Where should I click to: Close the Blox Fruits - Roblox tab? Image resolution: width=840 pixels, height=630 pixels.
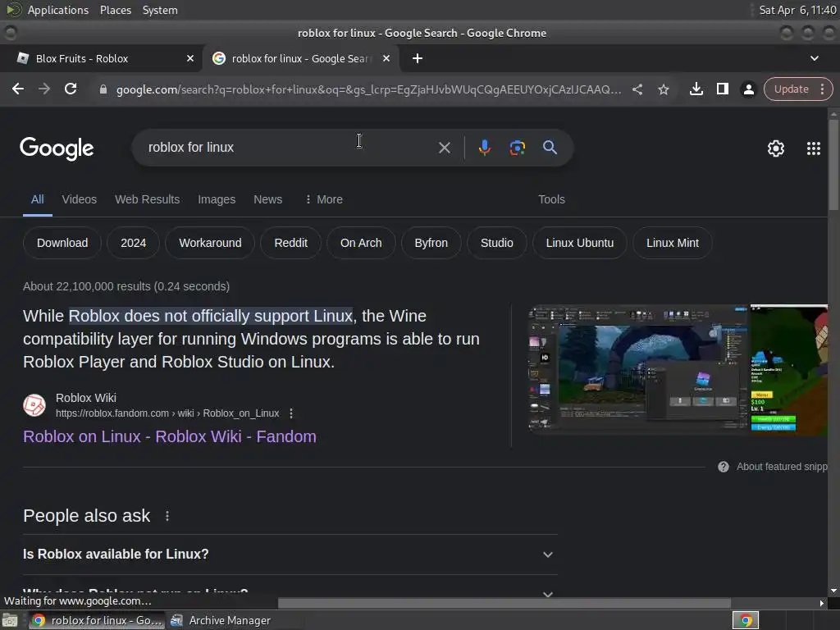[x=190, y=58]
